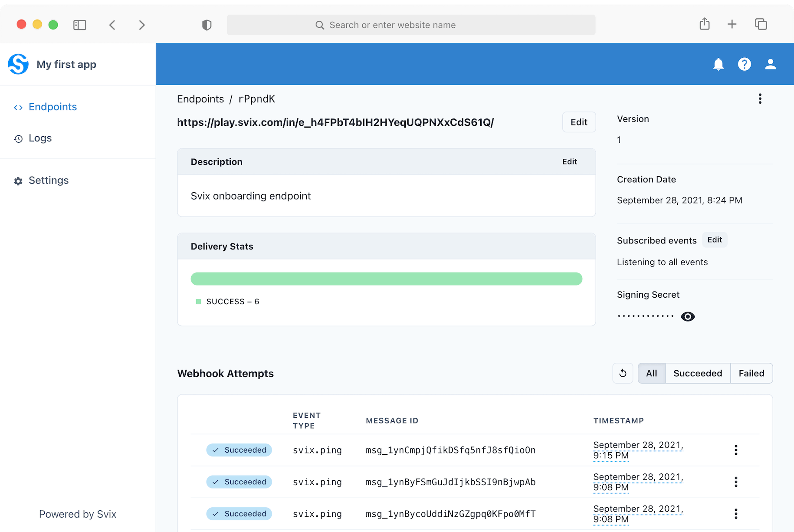The width and height of the screenshot is (794, 532).
Task: Click the green delivery stats success bar
Action: pyautogui.click(x=387, y=279)
